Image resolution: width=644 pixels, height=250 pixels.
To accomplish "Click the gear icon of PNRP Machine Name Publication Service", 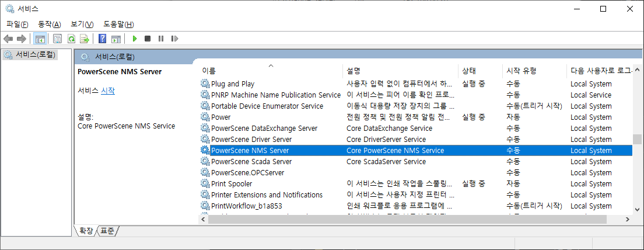I will [x=205, y=95].
